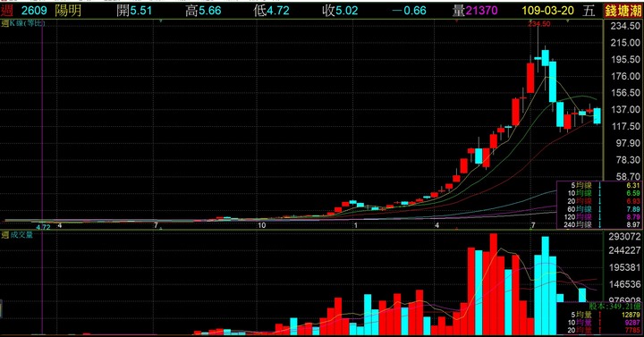Click the 20均量 value 7785
The width and height of the screenshot is (644, 337).
click(x=632, y=331)
